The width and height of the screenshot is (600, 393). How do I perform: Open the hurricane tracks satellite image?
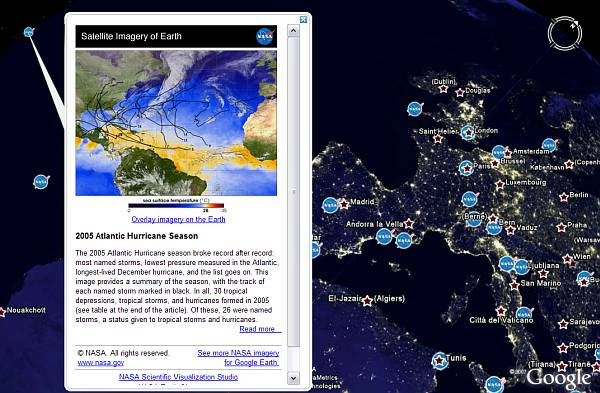click(x=176, y=123)
